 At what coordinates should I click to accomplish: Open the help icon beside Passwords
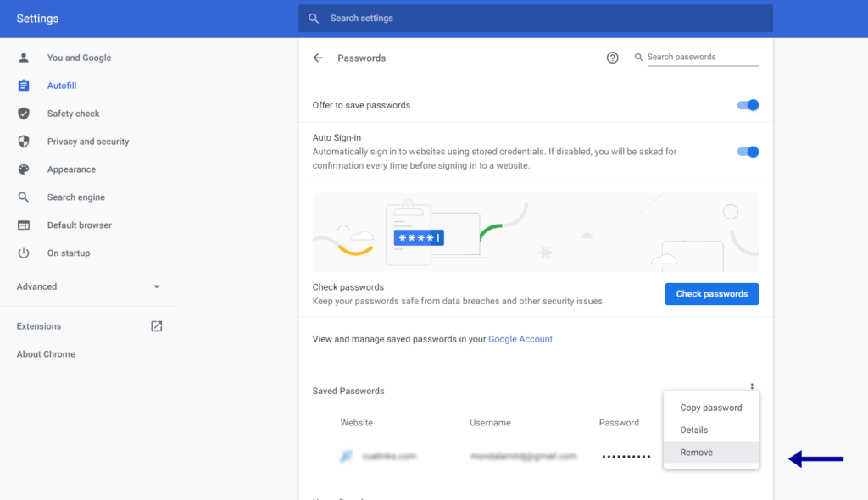pos(613,58)
